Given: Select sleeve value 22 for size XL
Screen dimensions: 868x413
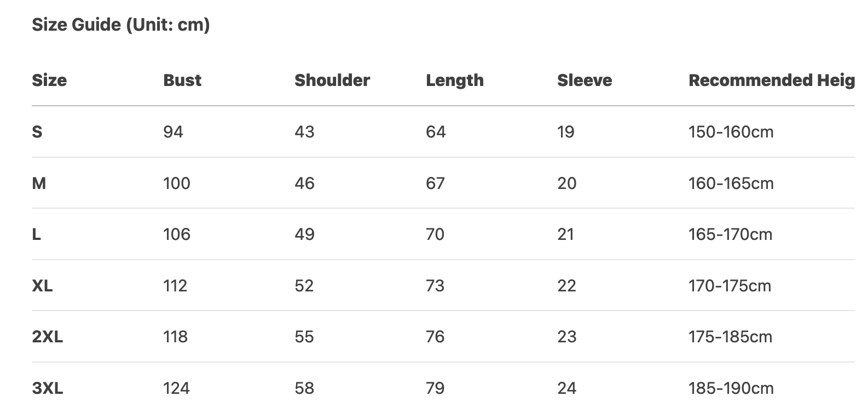Looking at the screenshot, I should coord(566,286).
